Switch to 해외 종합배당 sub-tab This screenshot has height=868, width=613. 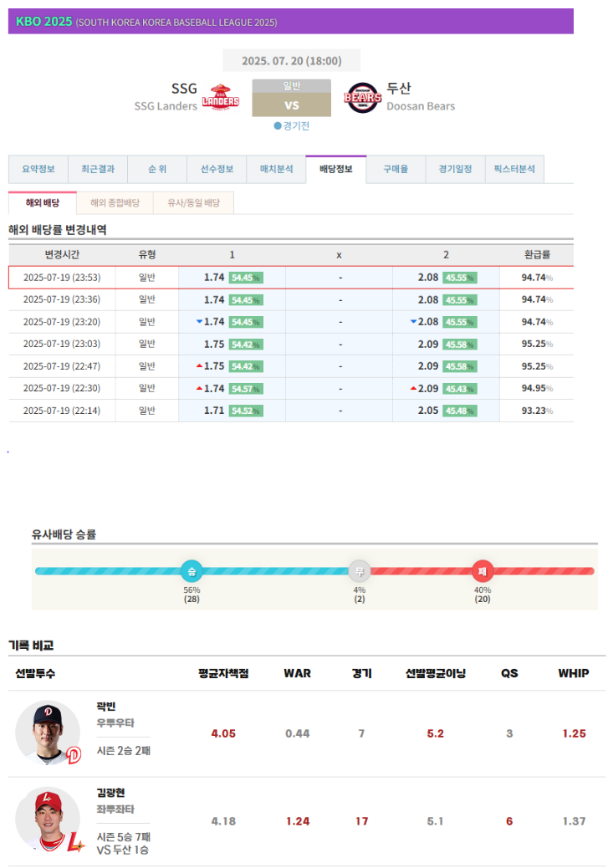click(115, 203)
